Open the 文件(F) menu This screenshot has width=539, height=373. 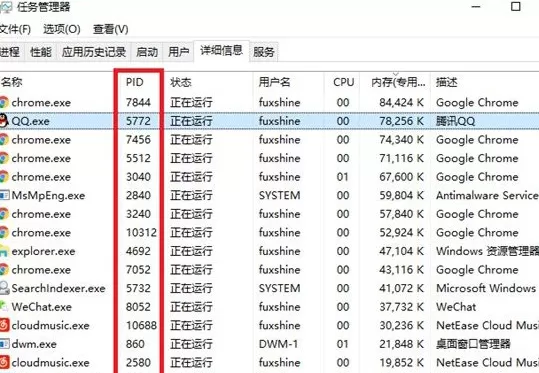click(15, 29)
